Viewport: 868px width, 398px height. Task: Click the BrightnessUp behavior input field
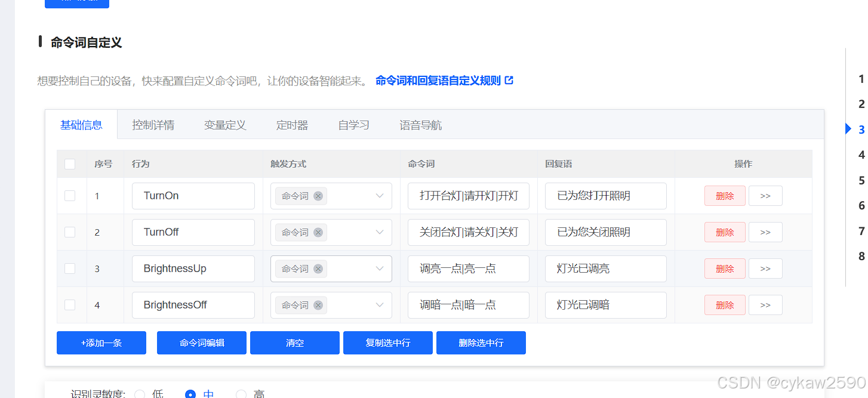(193, 269)
